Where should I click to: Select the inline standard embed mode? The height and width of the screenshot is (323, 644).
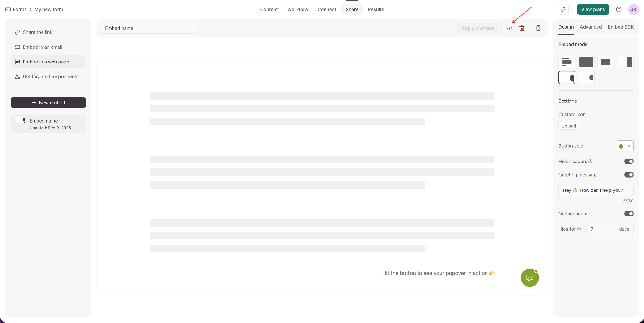(567, 62)
